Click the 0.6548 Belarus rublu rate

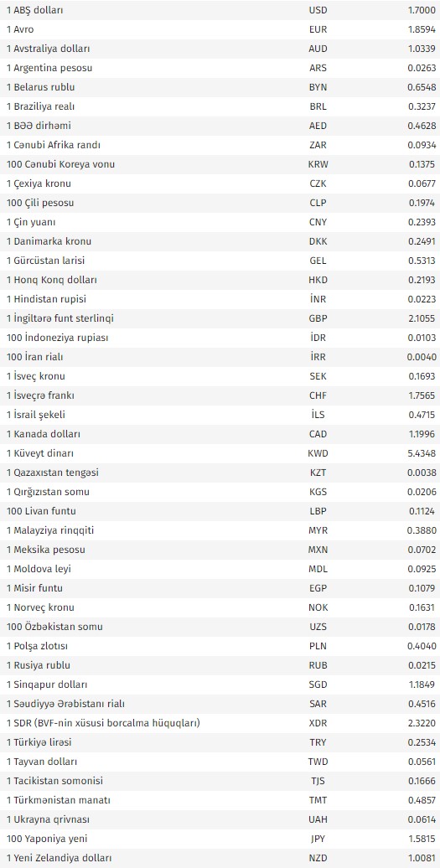tap(422, 87)
